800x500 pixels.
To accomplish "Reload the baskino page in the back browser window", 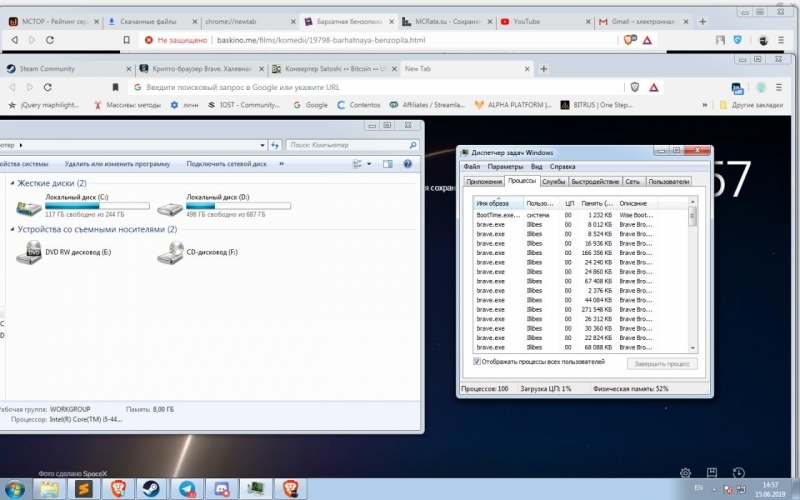I will [50, 40].
